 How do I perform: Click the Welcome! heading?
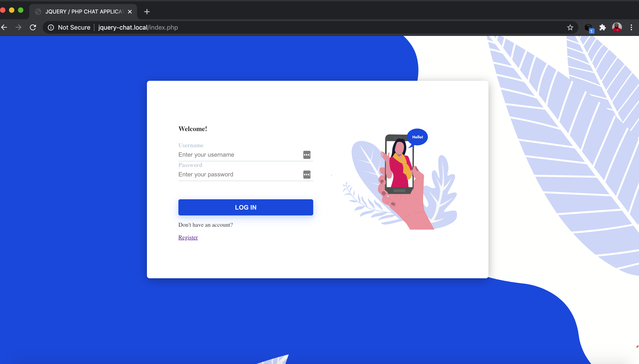(x=193, y=129)
